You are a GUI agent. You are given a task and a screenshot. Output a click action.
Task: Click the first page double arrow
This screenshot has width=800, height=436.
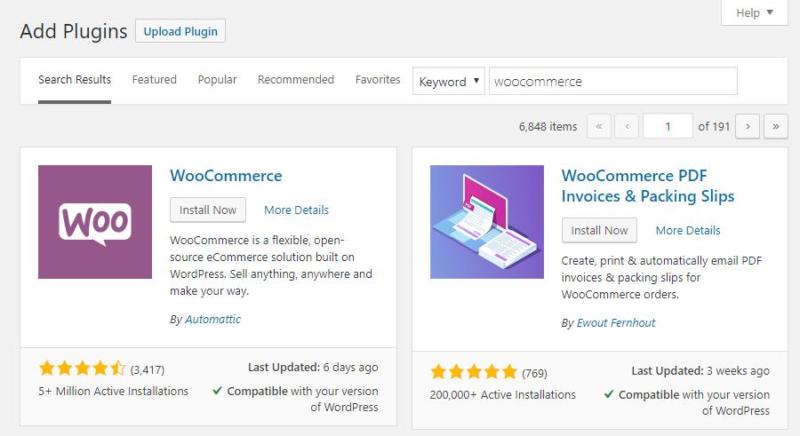coord(599,127)
